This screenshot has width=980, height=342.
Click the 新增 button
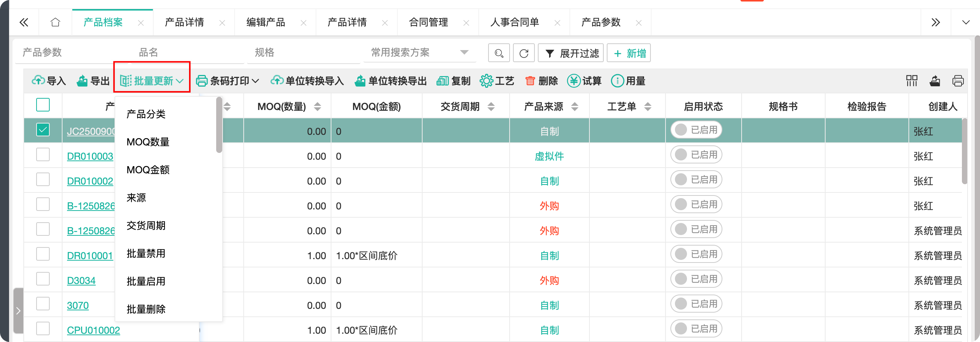(629, 53)
